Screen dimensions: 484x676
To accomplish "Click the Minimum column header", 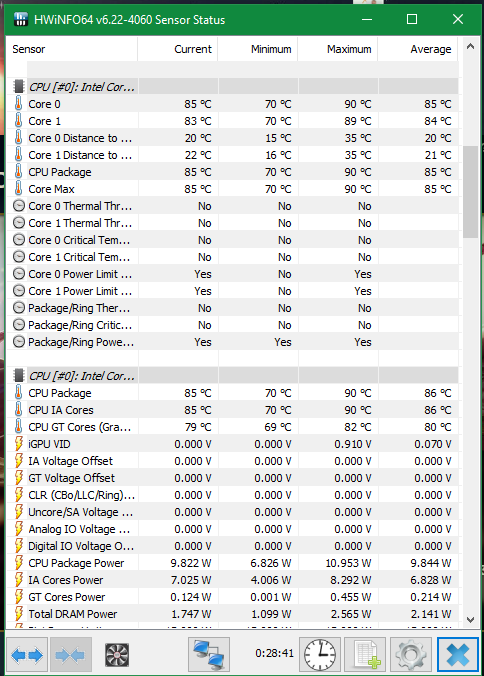I will point(258,49).
